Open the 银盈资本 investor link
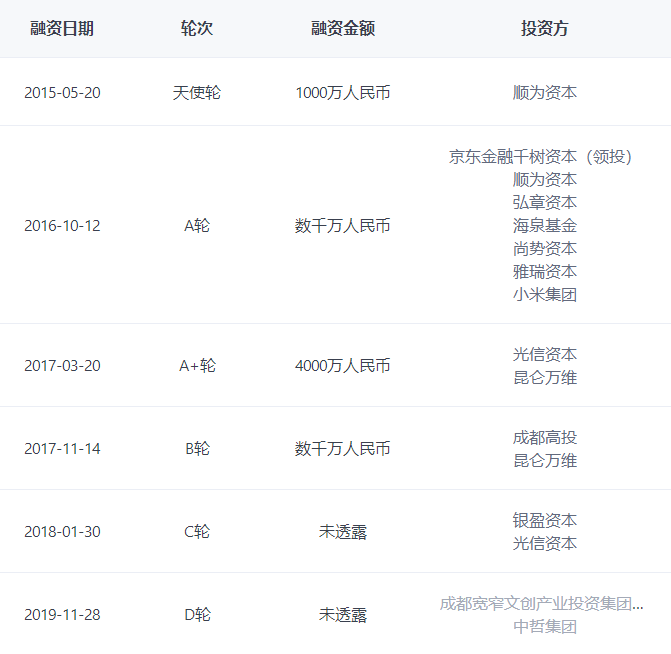 tap(545, 520)
